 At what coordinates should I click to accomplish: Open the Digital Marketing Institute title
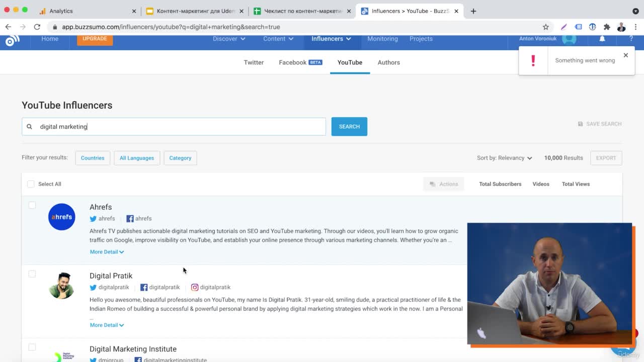133,349
